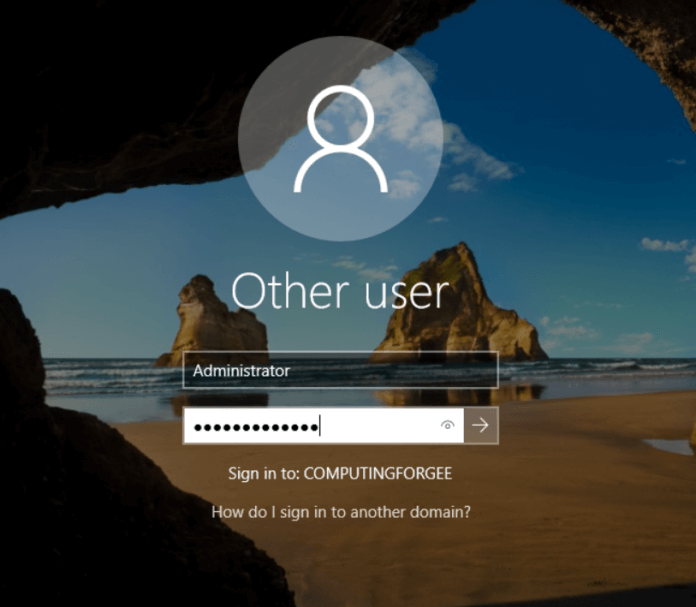
Task: Open 'How do I sign in to another domain?'
Action: click(x=341, y=512)
